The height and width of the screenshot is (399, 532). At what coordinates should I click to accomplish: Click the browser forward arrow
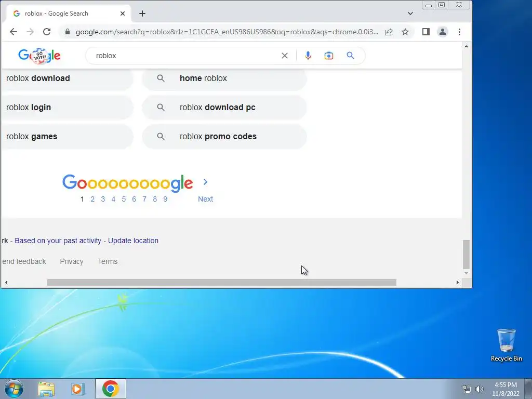coord(30,32)
